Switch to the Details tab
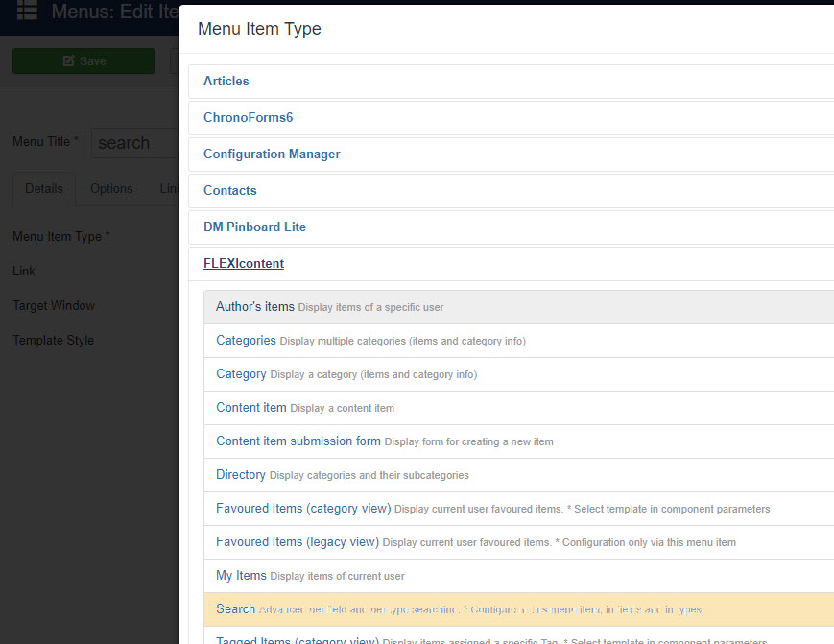The width and height of the screenshot is (834, 644). point(44,189)
